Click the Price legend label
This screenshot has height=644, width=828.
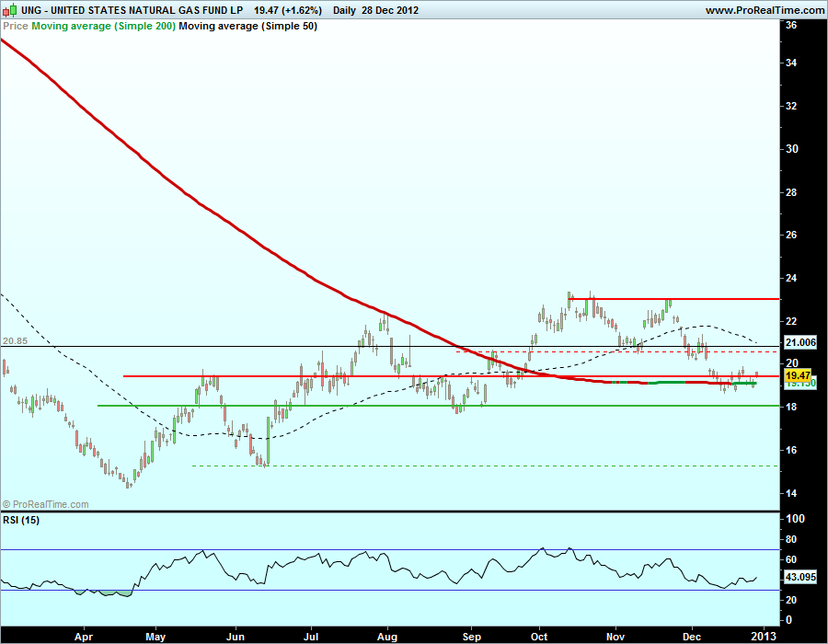click(x=16, y=26)
